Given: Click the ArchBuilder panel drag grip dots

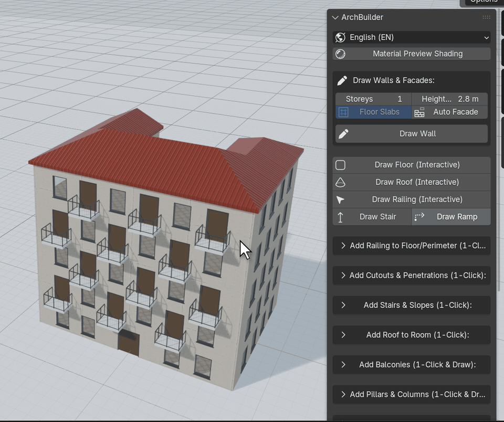Looking at the screenshot, I should click(486, 17).
